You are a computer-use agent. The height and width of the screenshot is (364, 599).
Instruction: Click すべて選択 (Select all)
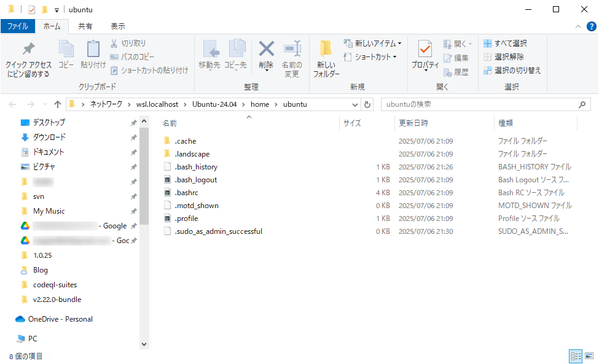(x=505, y=43)
